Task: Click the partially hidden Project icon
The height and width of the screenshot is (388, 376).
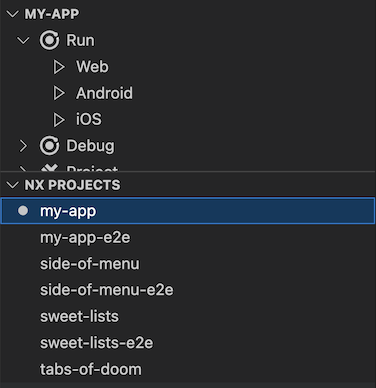Action: click(x=49, y=168)
